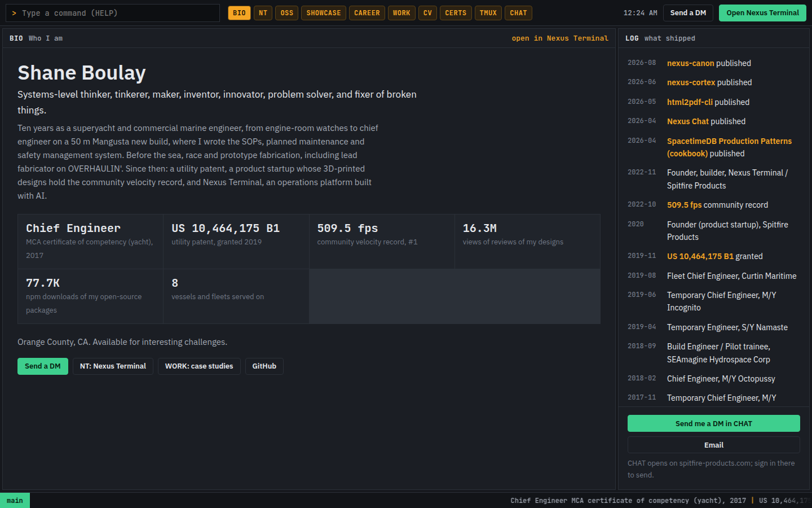812x508 pixels.
Task: Follow the 'open in Nexus Terminal' link
Action: click(x=560, y=38)
